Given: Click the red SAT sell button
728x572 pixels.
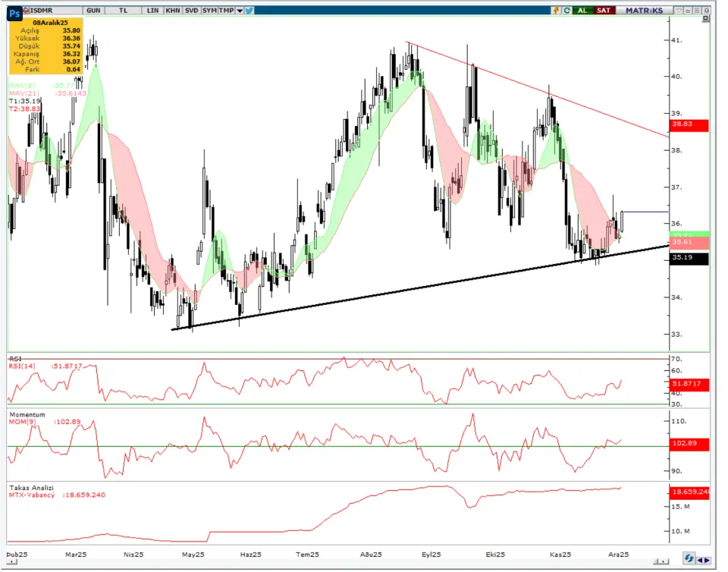Looking at the screenshot, I should [604, 11].
